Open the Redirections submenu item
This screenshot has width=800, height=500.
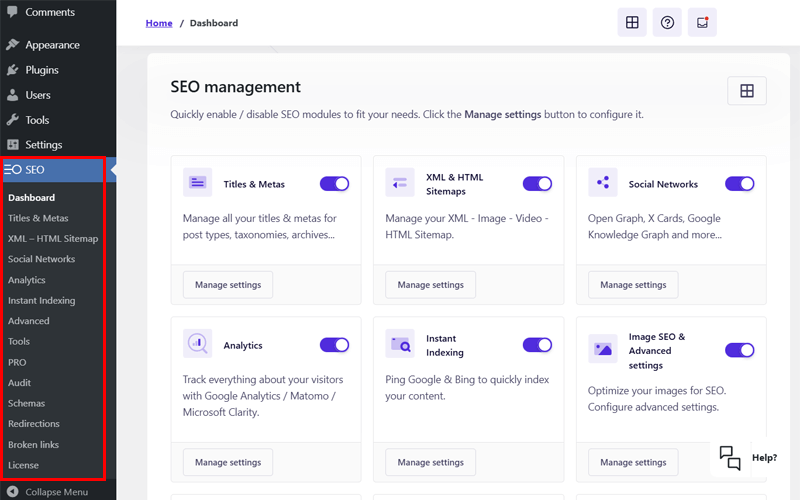(x=34, y=423)
